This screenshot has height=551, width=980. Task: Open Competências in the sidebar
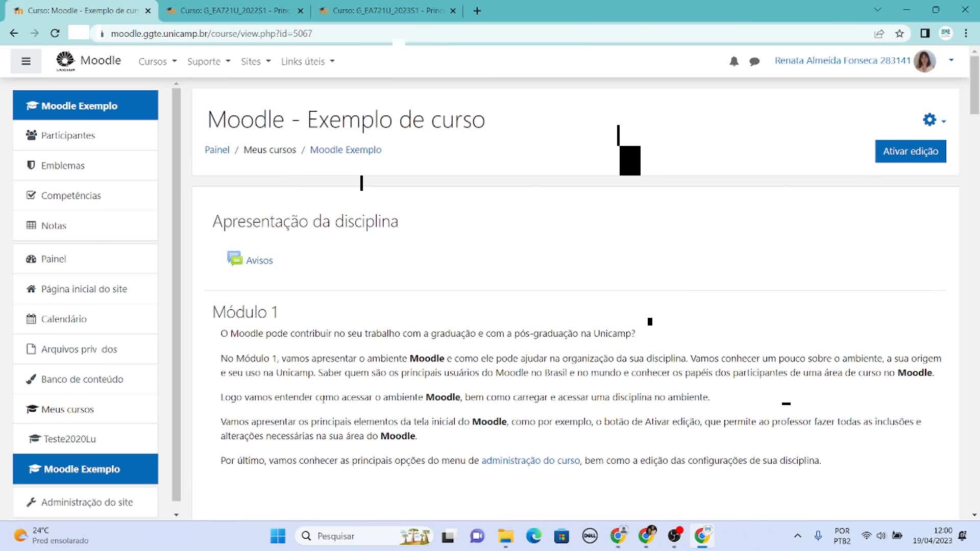85,195
